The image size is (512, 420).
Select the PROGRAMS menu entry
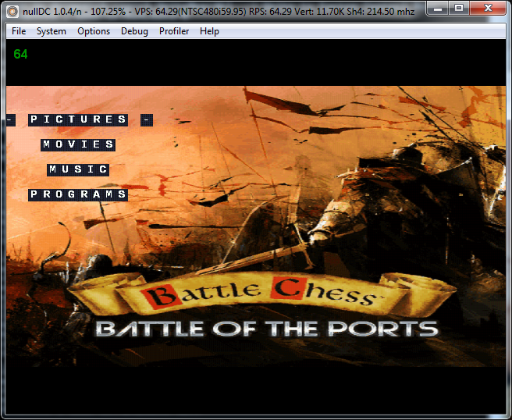tap(78, 194)
